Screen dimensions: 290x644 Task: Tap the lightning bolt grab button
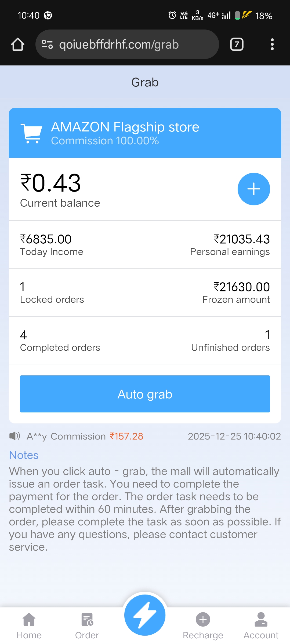(x=145, y=615)
